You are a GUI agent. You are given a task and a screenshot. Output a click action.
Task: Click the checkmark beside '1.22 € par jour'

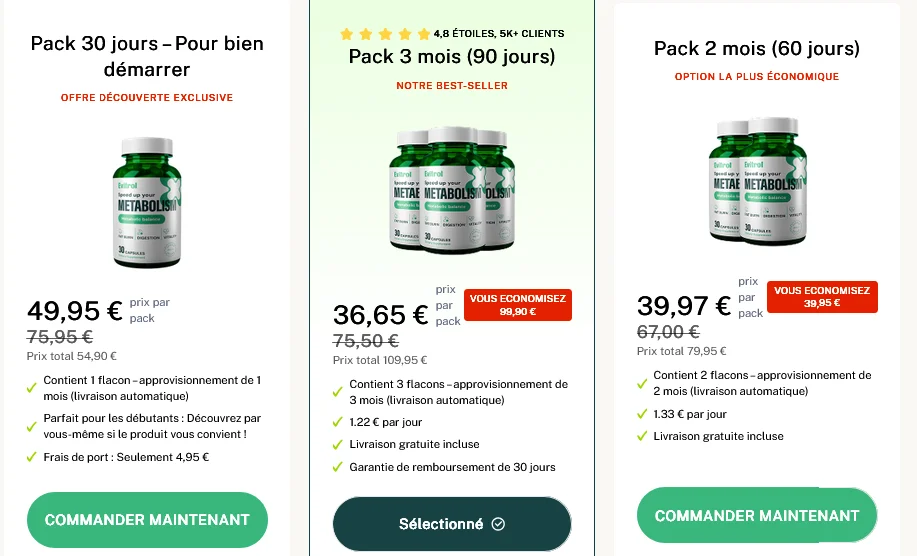tap(337, 423)
